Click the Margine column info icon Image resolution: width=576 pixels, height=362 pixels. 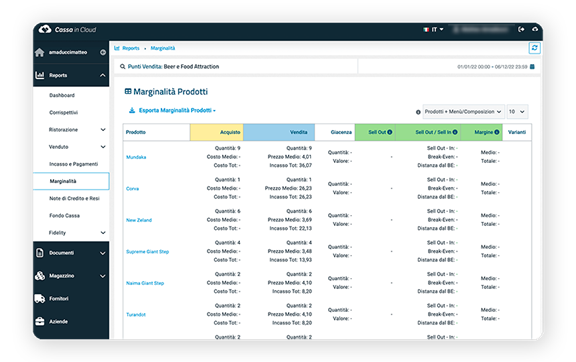pos(496,132)
